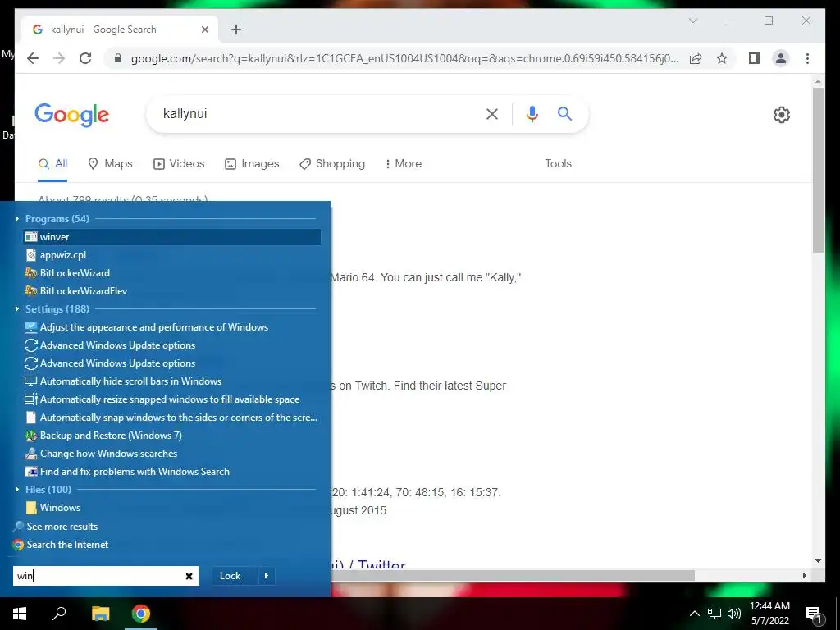The width and height of the screenshot is (840, 630).
Task: Open File Explorer from the taskbar
Action: (100, 614)
